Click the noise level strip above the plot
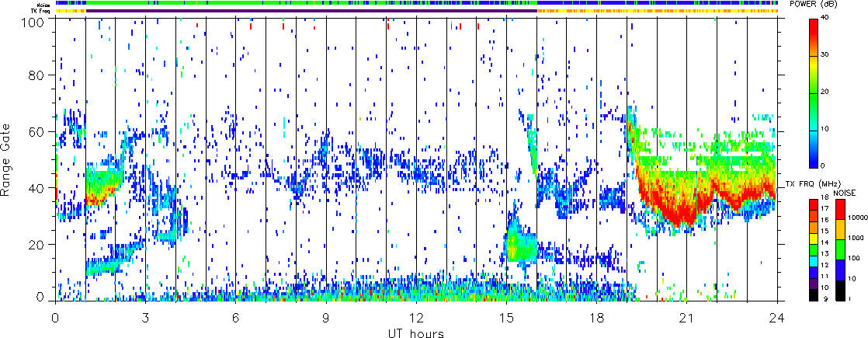 417,3
